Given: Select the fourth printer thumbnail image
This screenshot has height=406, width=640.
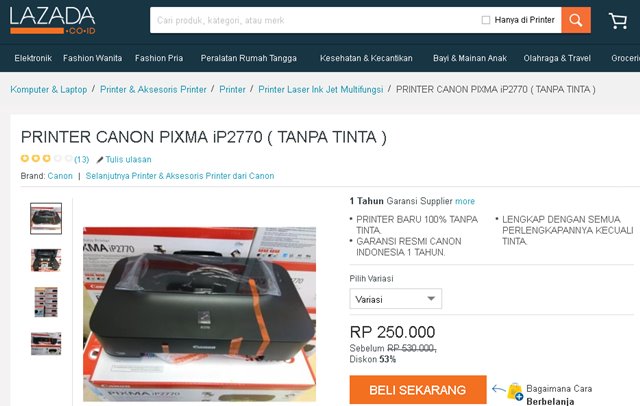Looking at the screenshot, I should tap(46, 344).
